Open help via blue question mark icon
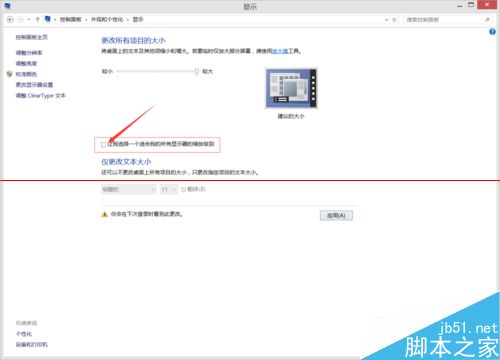 point(492,32)
